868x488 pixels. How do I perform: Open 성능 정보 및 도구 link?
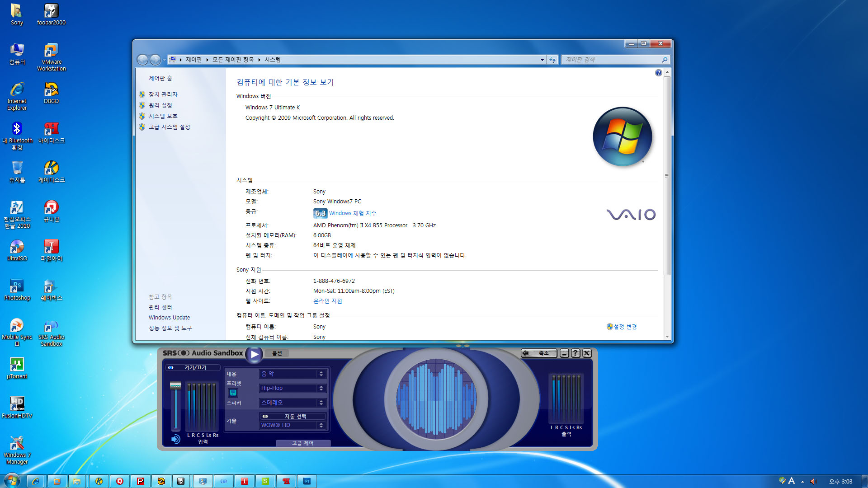click(x=170, y=328)
